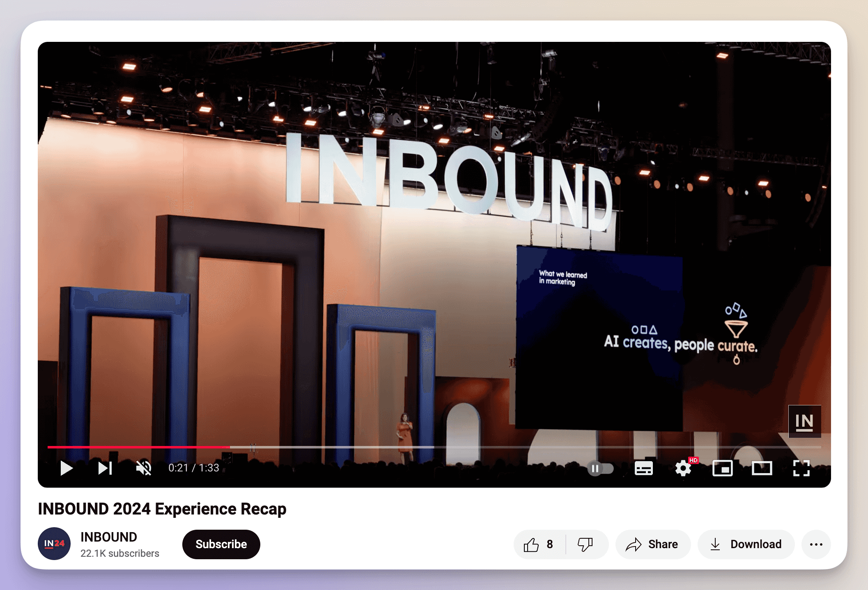The image size is (868, 590).
Task: Subscribe to the INBOUND channel
Action: coord(221,544)
